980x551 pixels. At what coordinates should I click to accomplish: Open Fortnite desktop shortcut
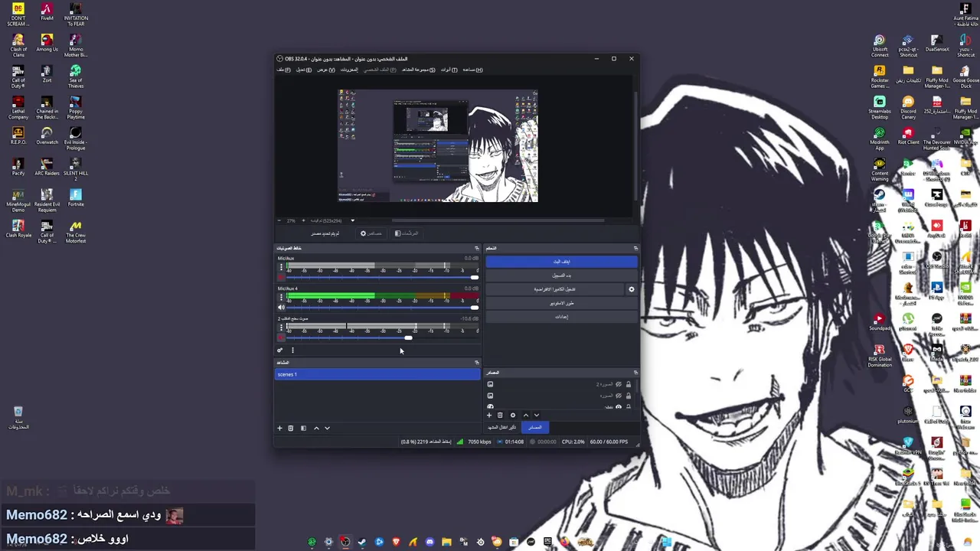pos(75,197)
